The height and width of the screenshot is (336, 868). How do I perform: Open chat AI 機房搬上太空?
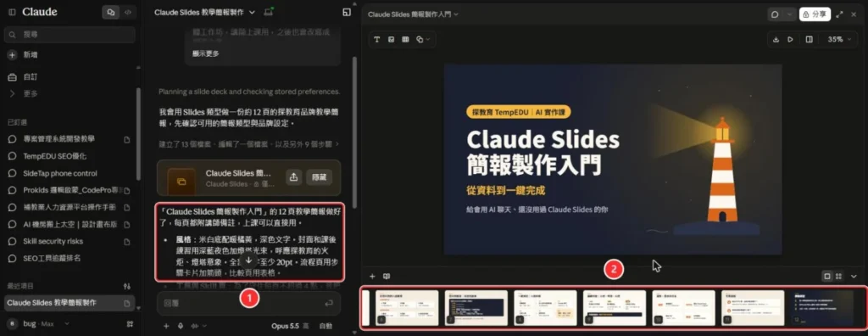(70, 225)
